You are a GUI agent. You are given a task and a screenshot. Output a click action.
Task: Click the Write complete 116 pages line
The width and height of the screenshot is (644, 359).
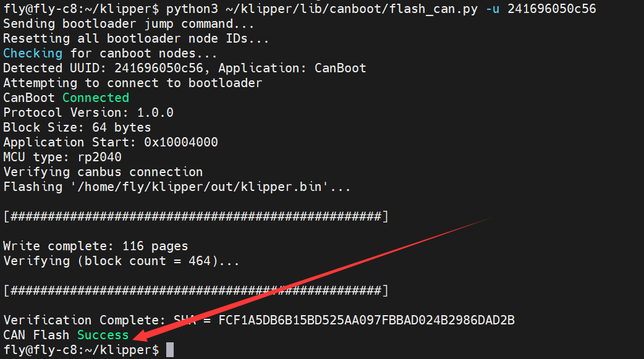click(96, 246)
